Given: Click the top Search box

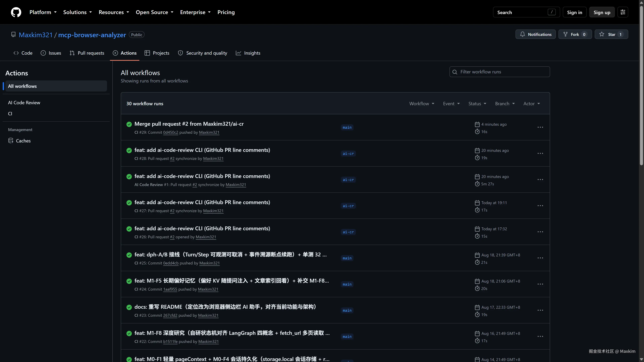Looking at the screenshot, I should (x=526, y=12).
